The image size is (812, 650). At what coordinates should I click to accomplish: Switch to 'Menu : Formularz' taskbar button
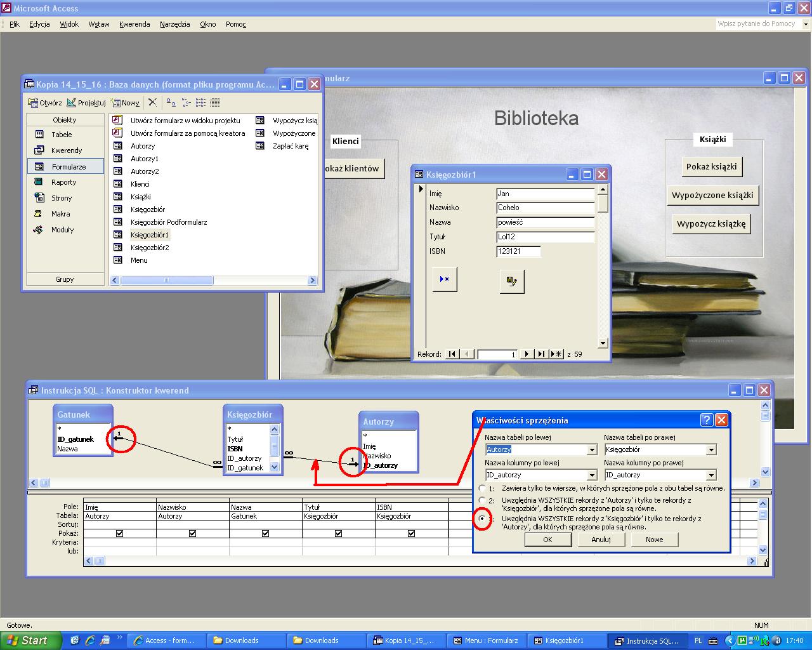click(487, 640)
